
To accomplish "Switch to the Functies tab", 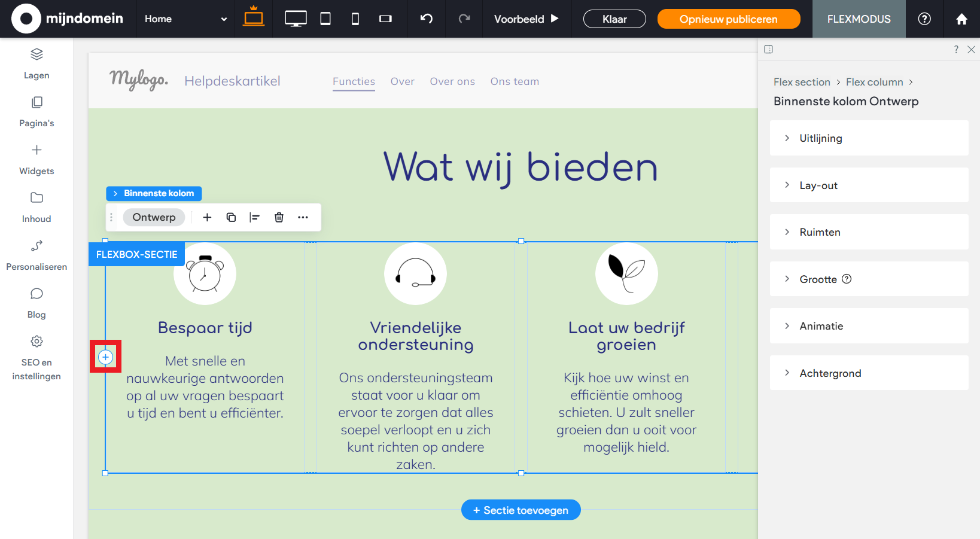I will click(x=354, y=81).
